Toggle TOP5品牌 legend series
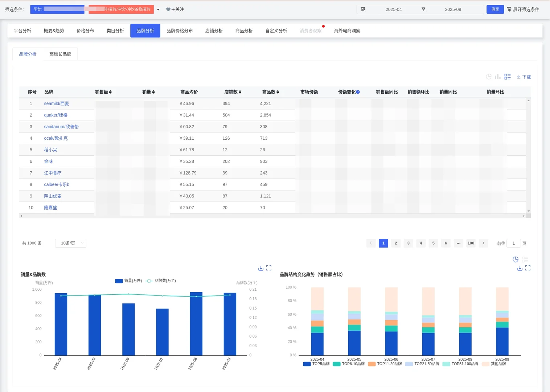The height and width of the screenshot is (392, 550). 316,364
